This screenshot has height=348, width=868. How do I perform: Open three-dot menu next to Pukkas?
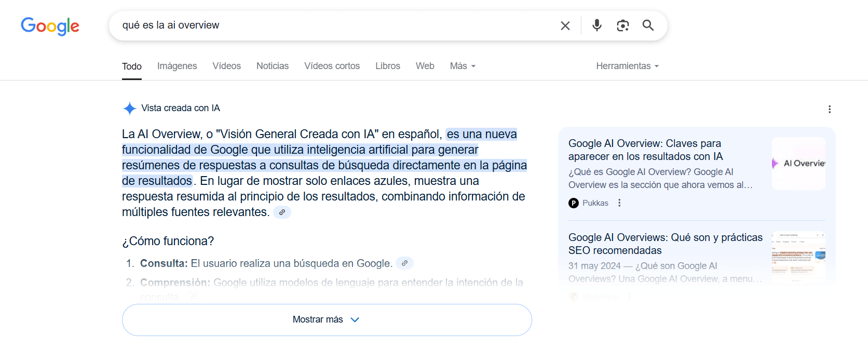pos(619,203)
